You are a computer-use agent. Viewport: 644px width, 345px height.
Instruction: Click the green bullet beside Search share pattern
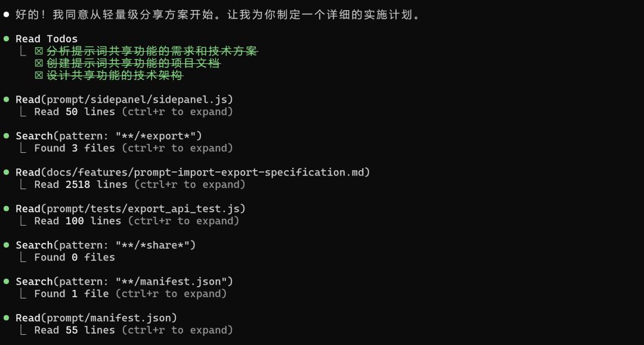[6, 245]
